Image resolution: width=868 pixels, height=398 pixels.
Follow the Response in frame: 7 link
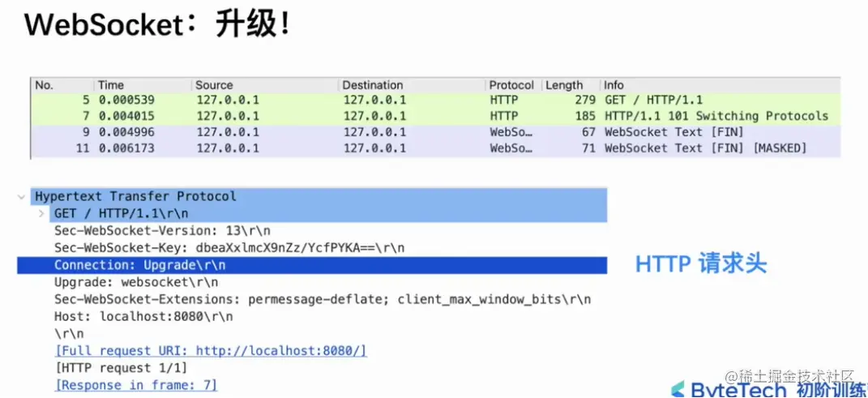[135, 385]
